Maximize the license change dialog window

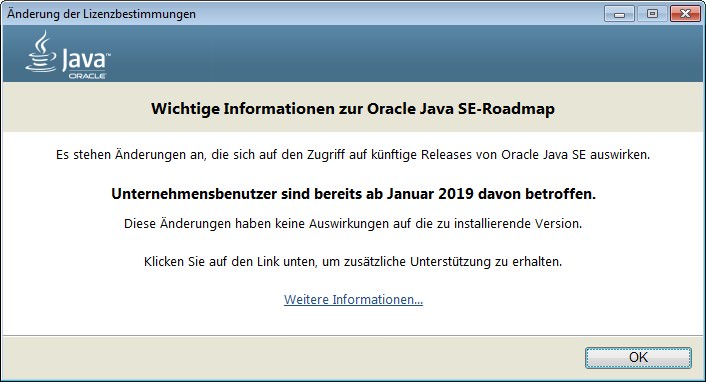point(652,14)
